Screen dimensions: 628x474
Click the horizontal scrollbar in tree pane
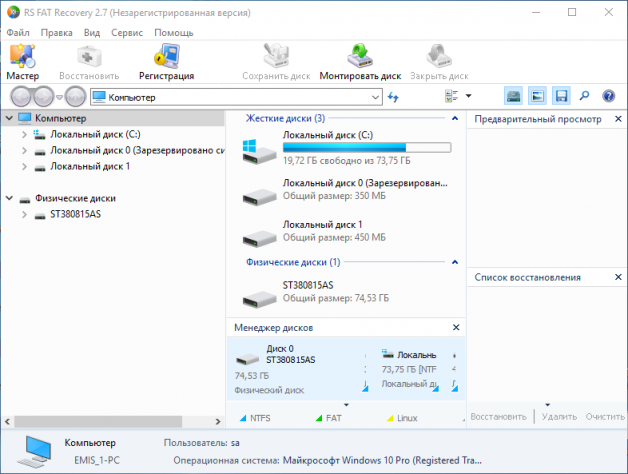tap(98, 422)
